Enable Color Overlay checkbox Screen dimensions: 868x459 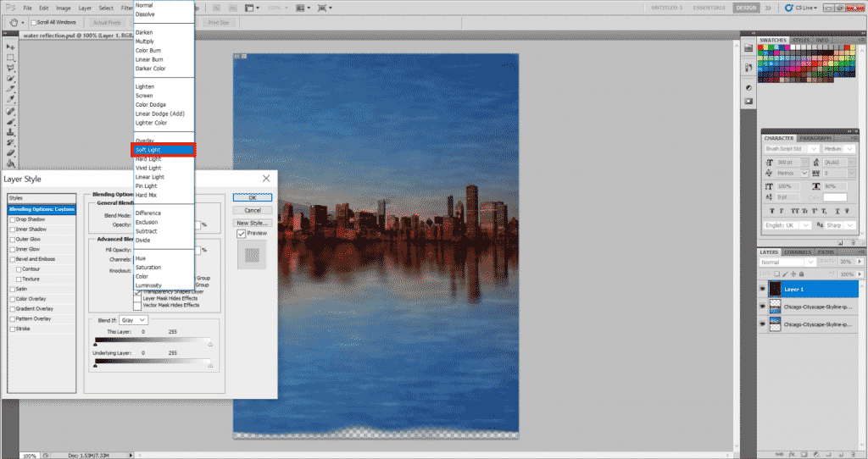(12, 299)
